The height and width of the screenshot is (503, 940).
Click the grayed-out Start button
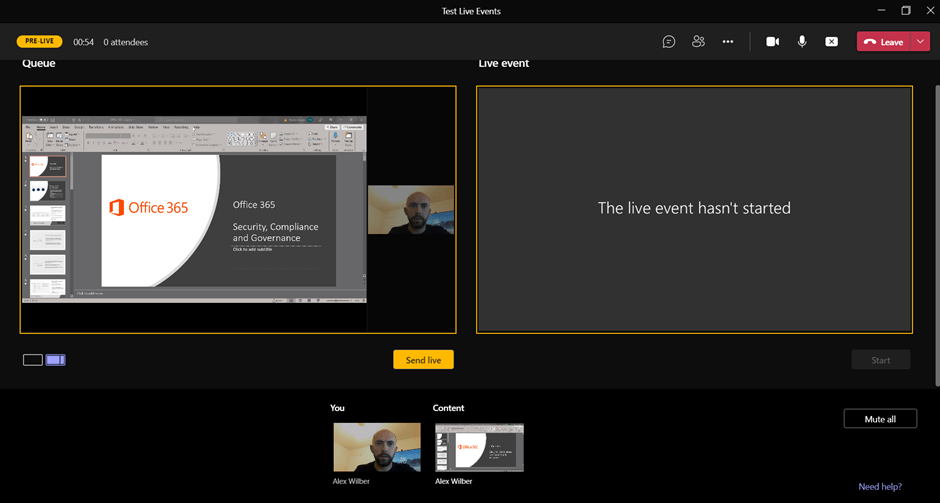(x=880, y=360)
